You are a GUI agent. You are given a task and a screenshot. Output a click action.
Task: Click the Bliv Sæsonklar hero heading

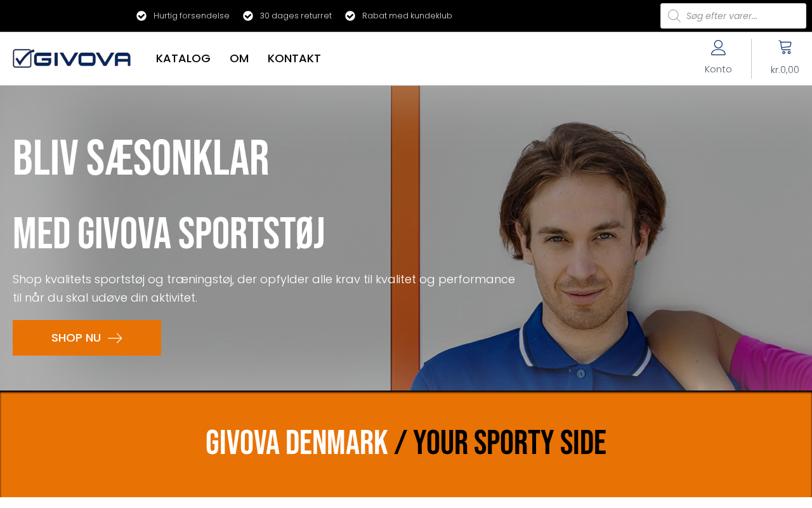pyautogui.click(x=141, y=159)
